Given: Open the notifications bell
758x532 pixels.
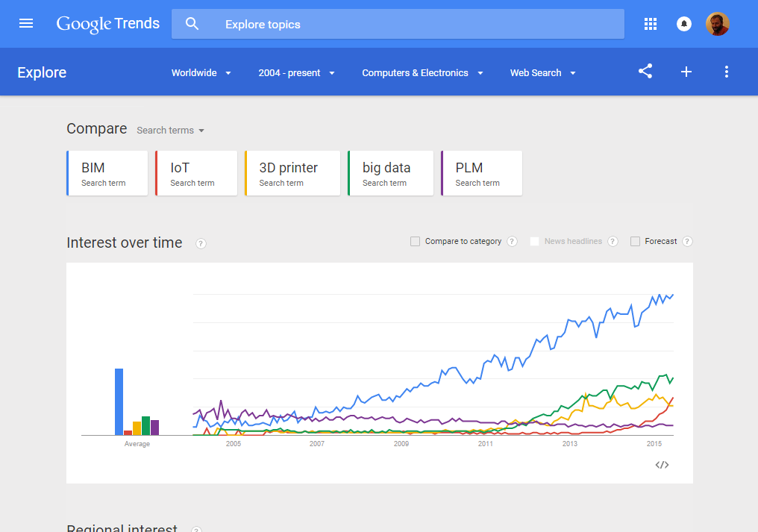Looking at the screenshot, I should (684, 24).
